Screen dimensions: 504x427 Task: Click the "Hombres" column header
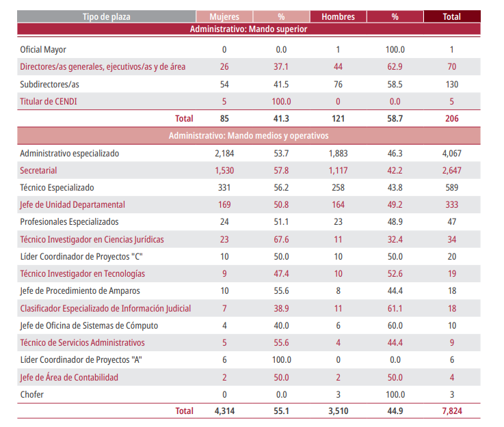pos(338,16)
